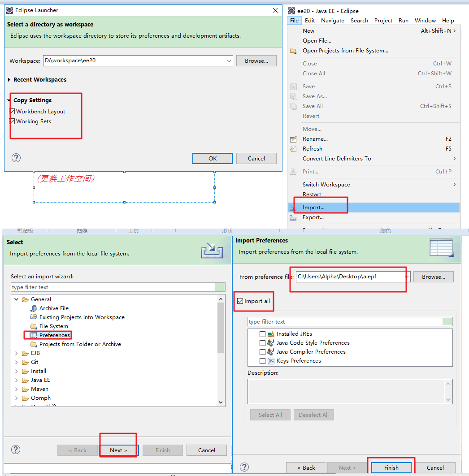The image size is (469, 476).
Task: Choose Import... from the File menu
Action: click(373, 208)
